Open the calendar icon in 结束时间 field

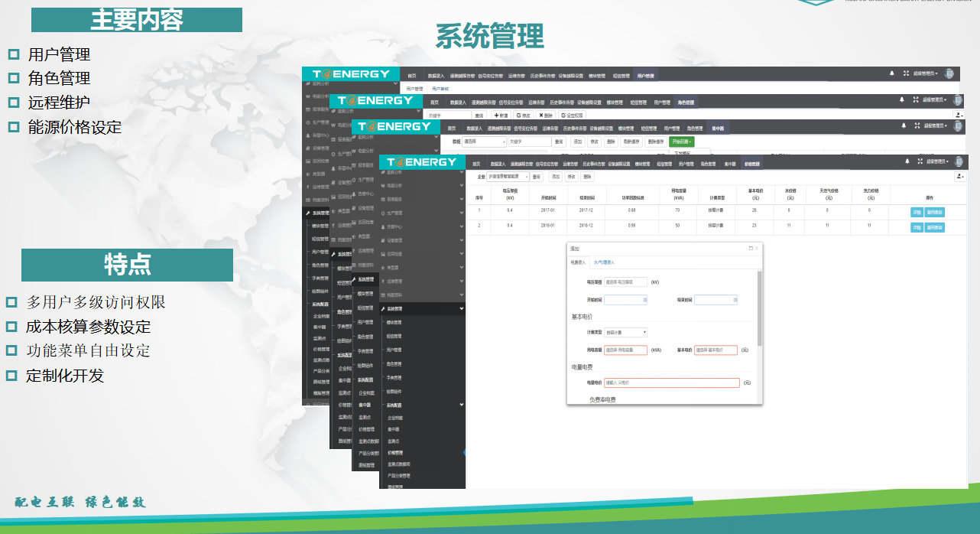point(734,300)
